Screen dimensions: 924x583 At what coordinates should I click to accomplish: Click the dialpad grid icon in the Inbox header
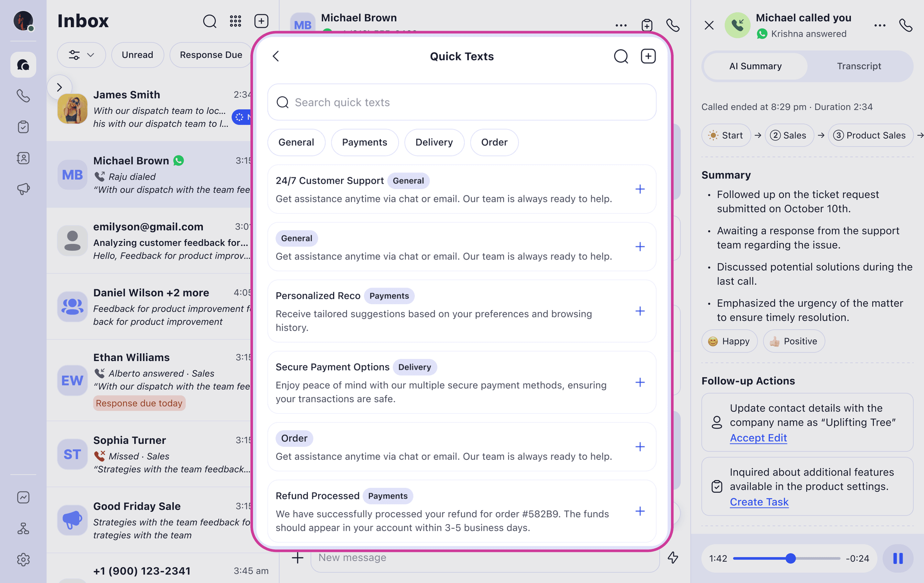pos(235,21)
